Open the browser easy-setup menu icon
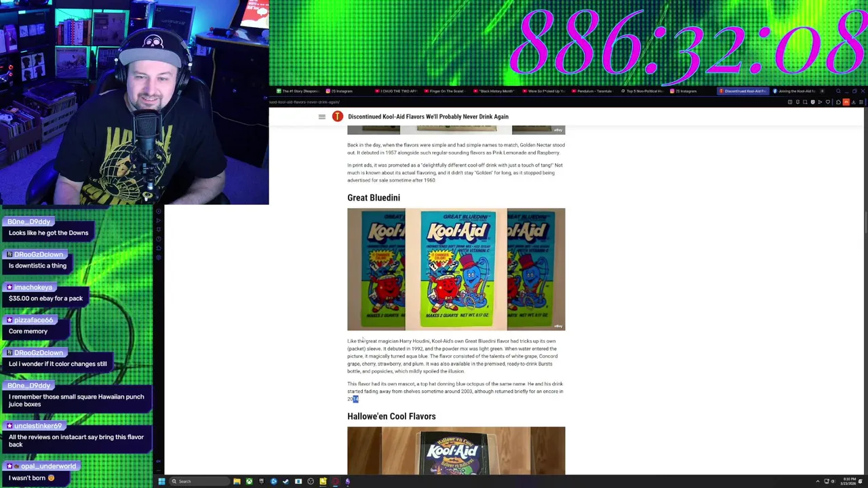 click(x=861, y=102)
